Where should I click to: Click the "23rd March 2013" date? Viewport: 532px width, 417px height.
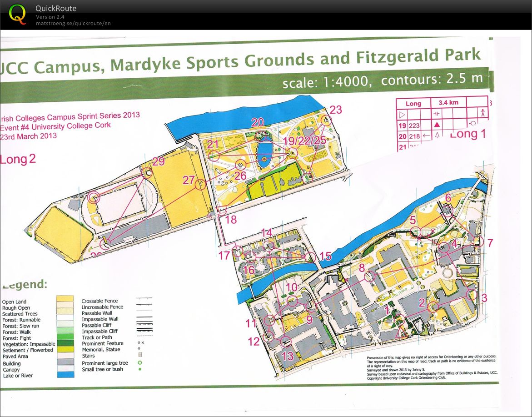[x=29, y=136]
